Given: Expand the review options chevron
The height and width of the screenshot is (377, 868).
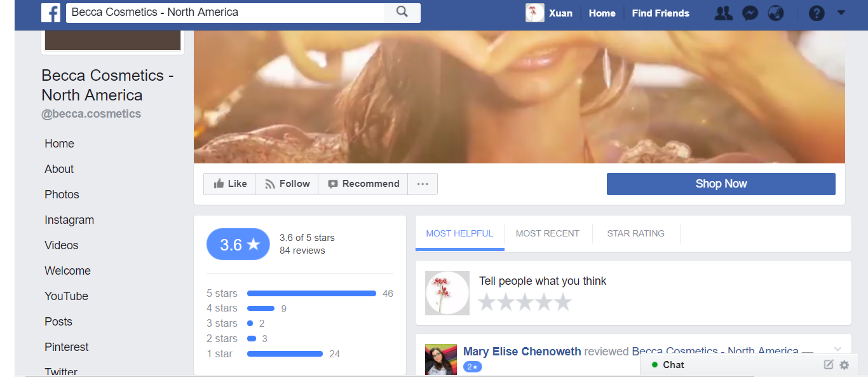Looking at the screenshot, I should (837, 349).
